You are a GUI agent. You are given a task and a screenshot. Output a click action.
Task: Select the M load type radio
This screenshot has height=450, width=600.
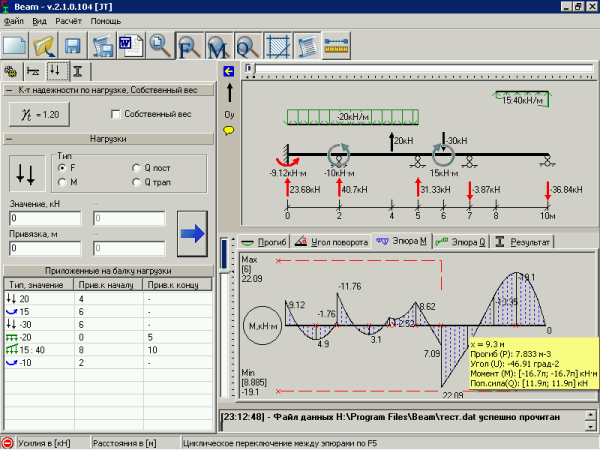[62, 182]
